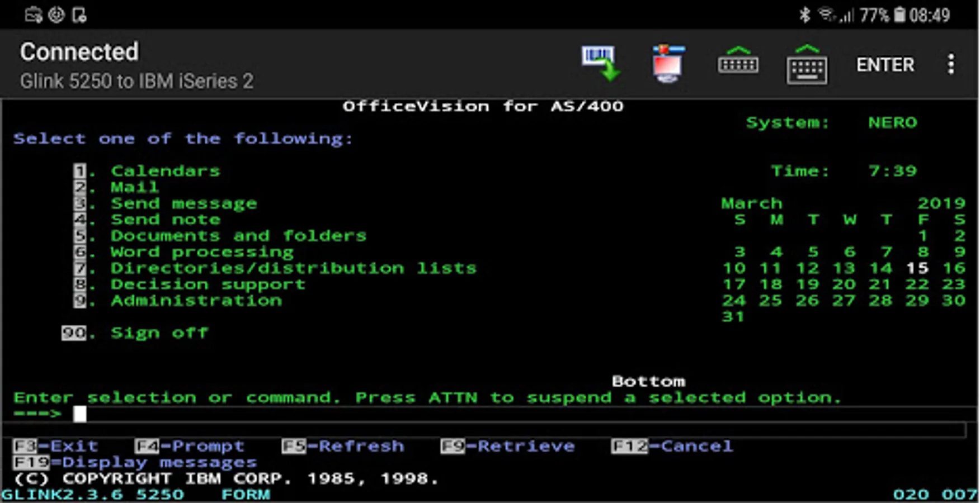Select Directories/distribution lists option

tap(275, 268)
